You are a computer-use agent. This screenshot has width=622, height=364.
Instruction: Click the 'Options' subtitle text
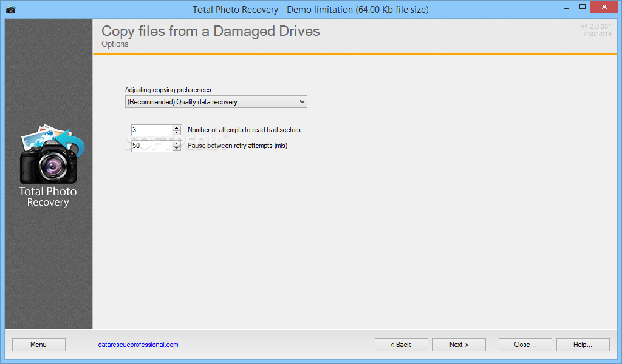point(115,44)
